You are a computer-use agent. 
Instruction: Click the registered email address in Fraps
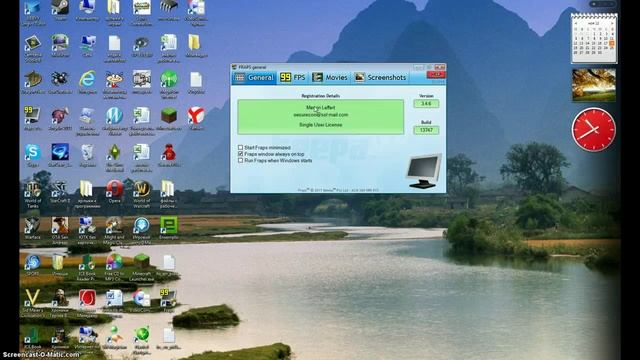[x=320, y=115]
